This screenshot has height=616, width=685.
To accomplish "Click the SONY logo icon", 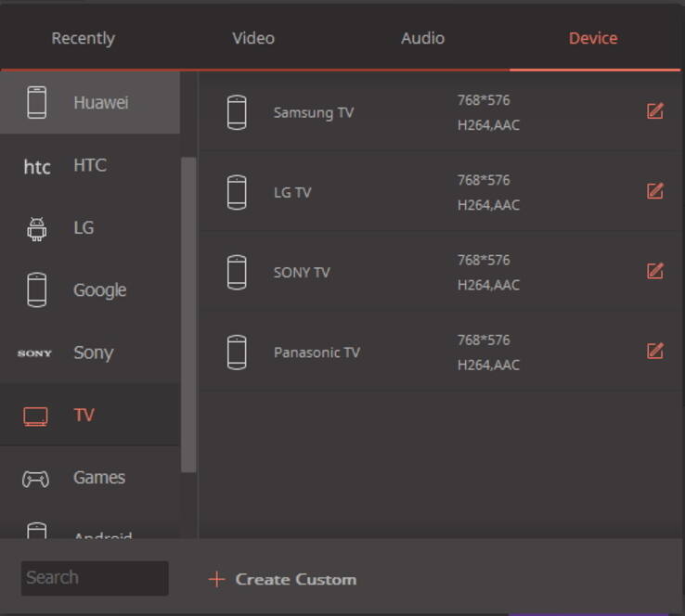I will click(34, 353).
